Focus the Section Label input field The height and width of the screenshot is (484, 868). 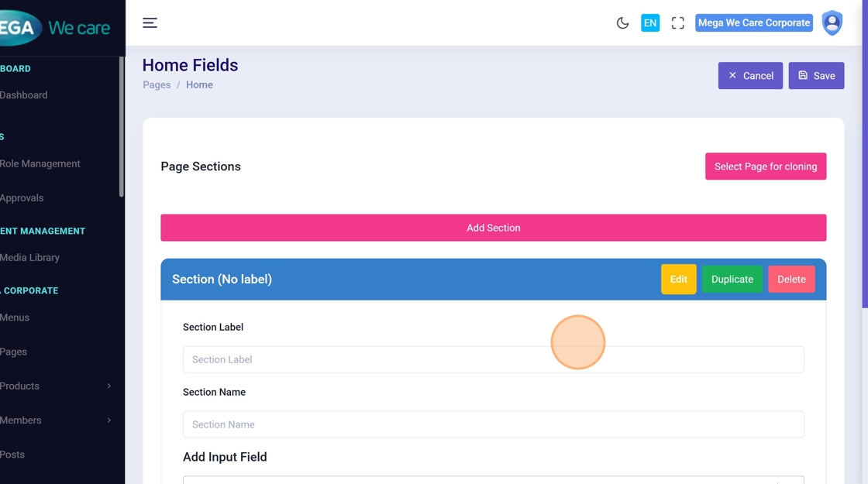click(x=493, y=359)
